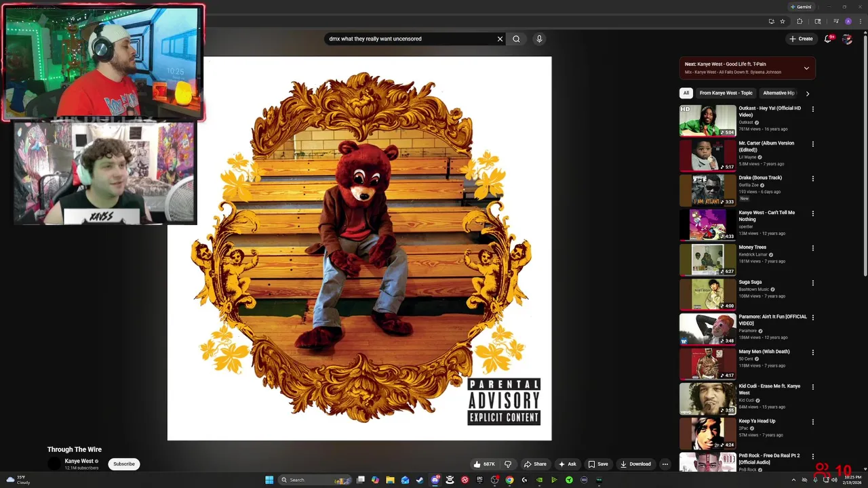Click the Ask button below the video
Image resolution: width=868 pixels, height=488 pixels.
(x=567, y=464)
